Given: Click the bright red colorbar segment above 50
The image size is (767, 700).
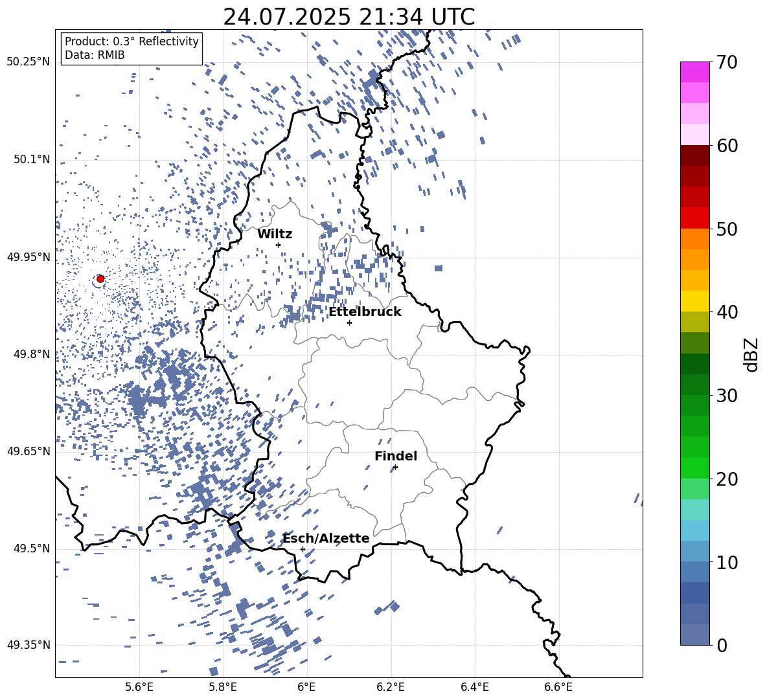Looking at the screenshot, I should (694, 218).
